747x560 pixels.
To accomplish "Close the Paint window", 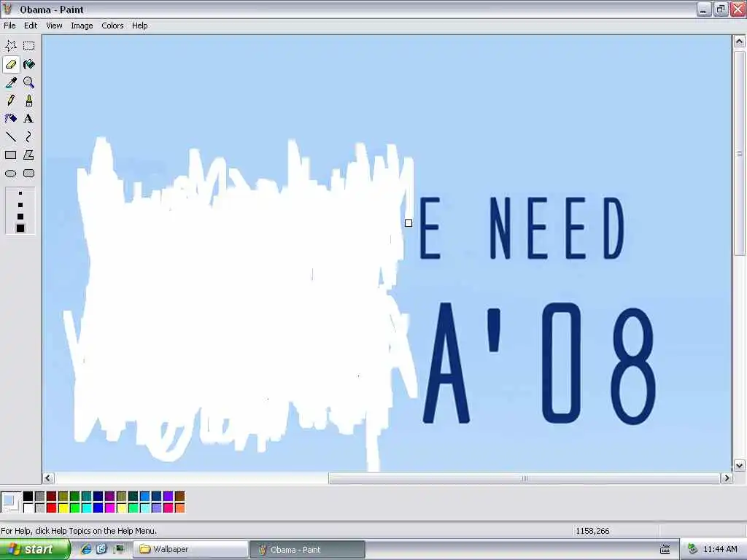I will click(x=738, y=9).
